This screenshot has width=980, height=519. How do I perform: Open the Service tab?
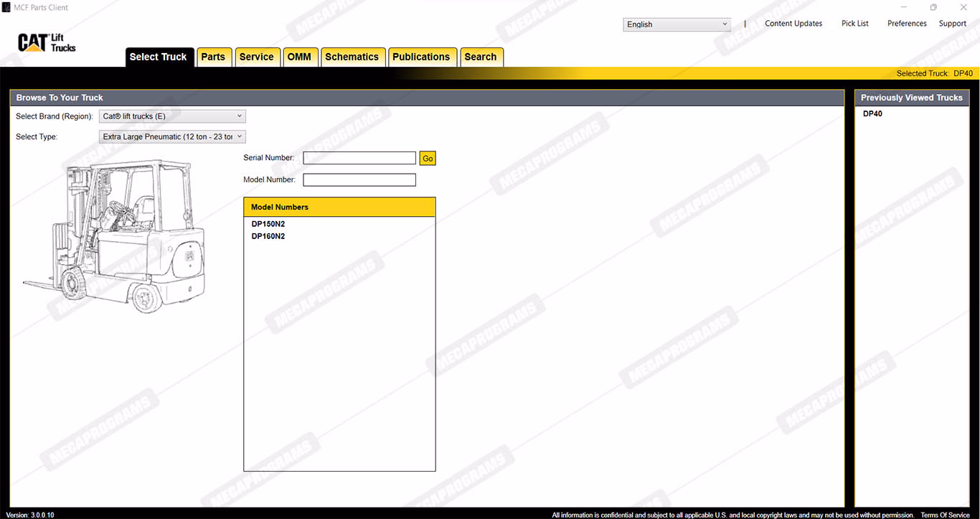[256, 57]
